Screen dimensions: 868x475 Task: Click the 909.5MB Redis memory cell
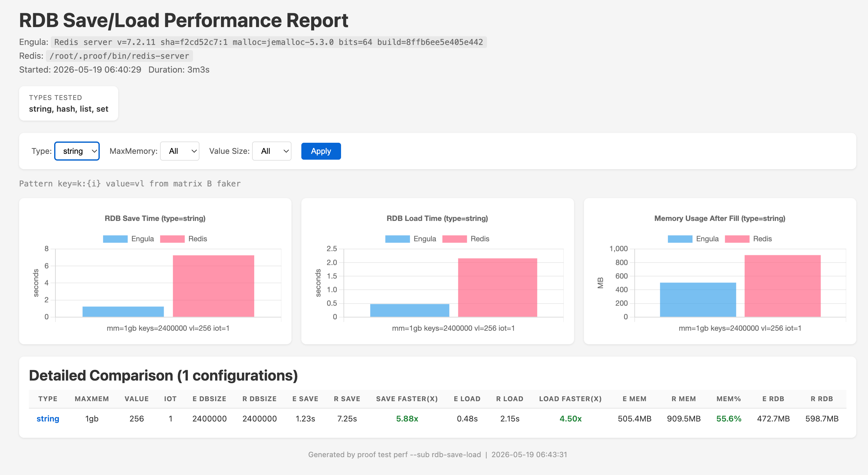pos(684,419)
